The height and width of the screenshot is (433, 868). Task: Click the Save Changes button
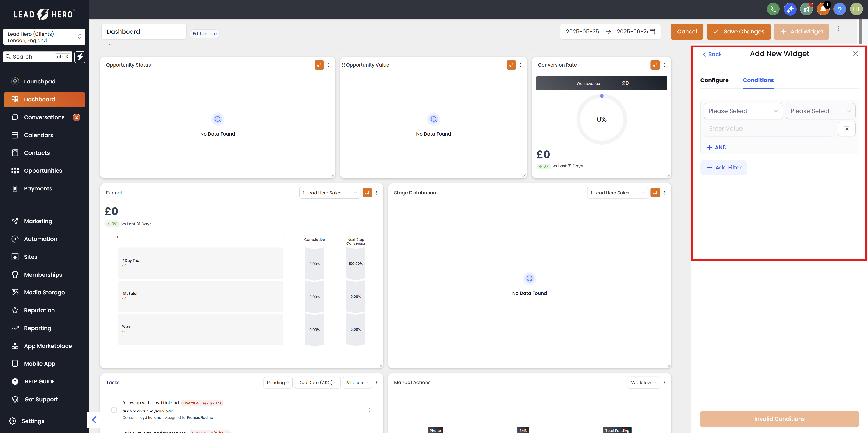click(738, 32)
